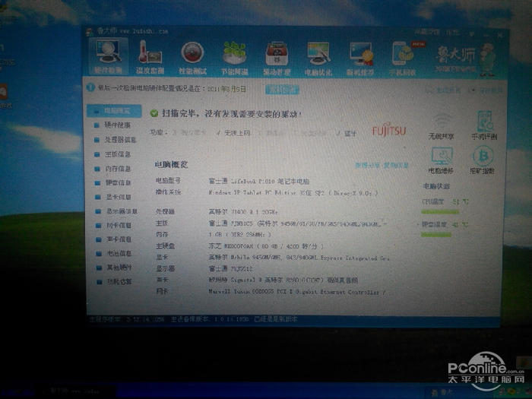Click the CPU温度 green bar
The image size is (532, 399).
440,212
